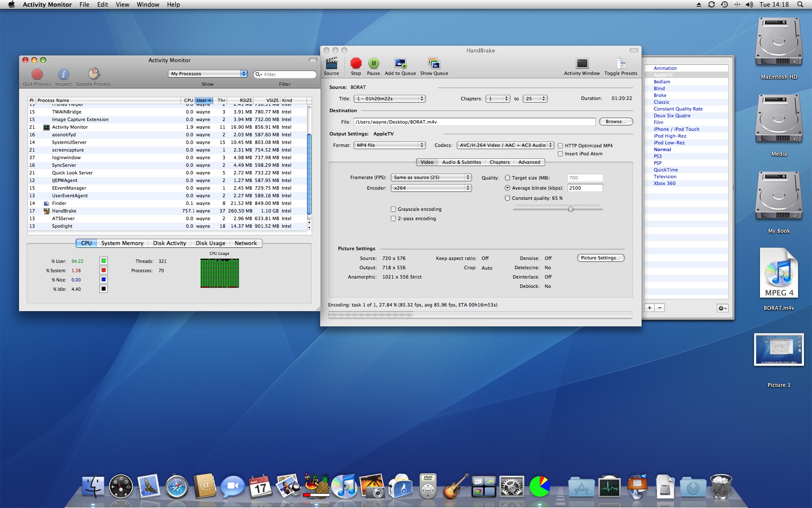This screenshot has width=812, height=508.
Task: Check the Grayscale encoding option
Action: (x=393, y=209)
